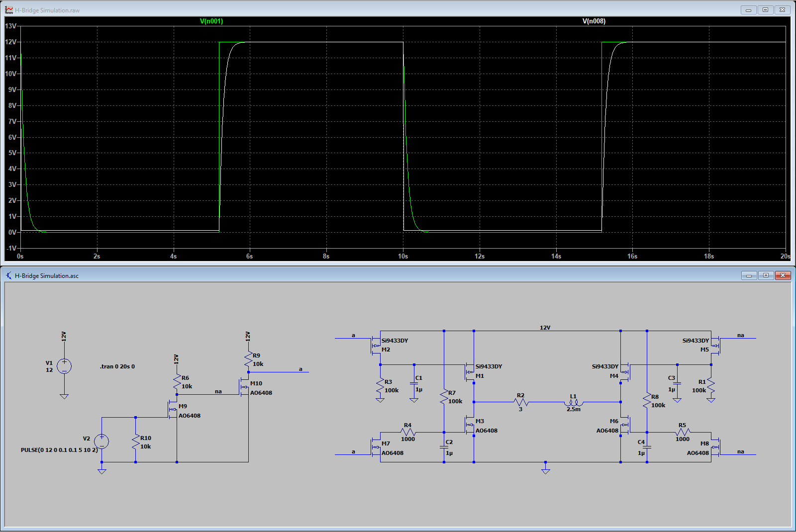Select the V1 12V voltage source symbol

(x=64, y=366)
